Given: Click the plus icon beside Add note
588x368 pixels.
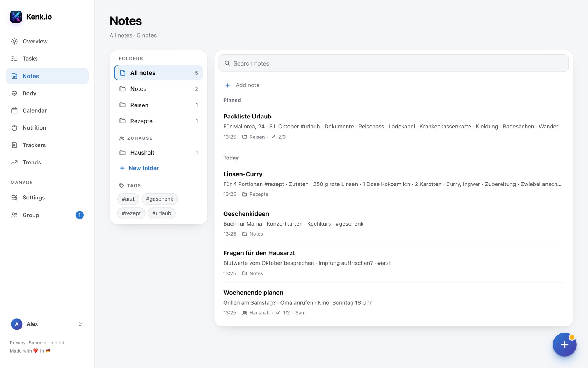Looking at the screenshot, I should [227, 85].
